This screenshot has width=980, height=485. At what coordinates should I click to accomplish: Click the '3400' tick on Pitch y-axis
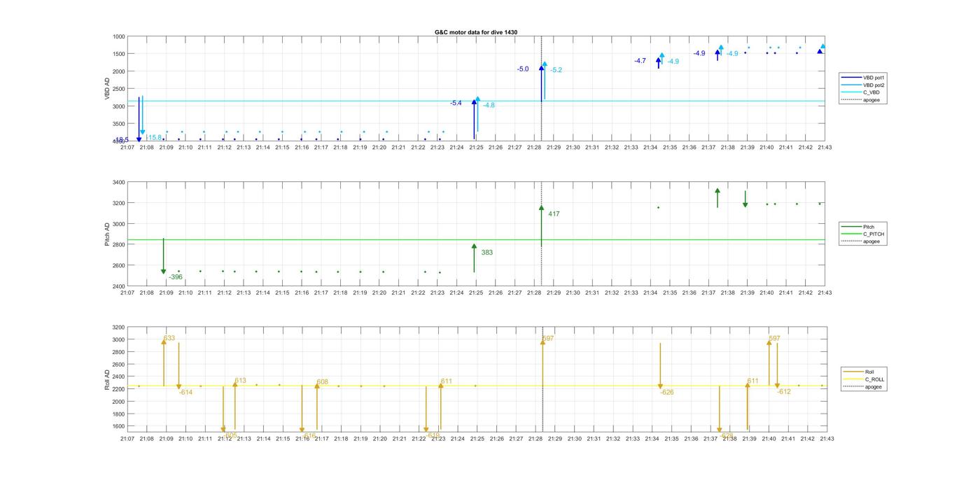coord(118,182)
